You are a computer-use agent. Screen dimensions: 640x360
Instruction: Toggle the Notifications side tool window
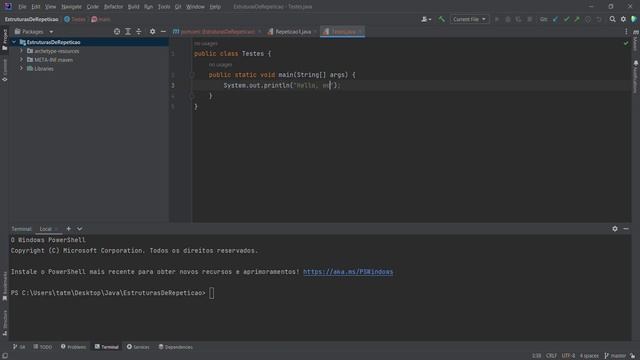click(x=636, y=77)
